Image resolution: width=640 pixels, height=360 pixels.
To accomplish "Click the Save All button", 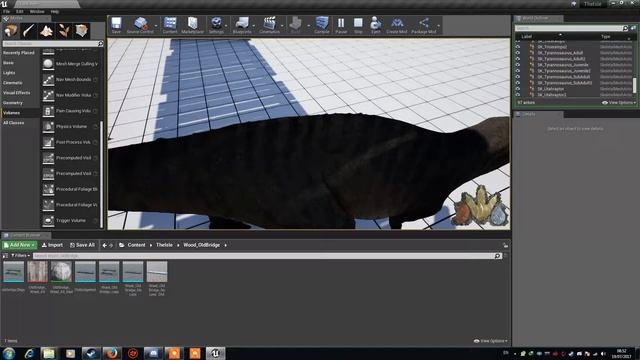I will [82, 245].
